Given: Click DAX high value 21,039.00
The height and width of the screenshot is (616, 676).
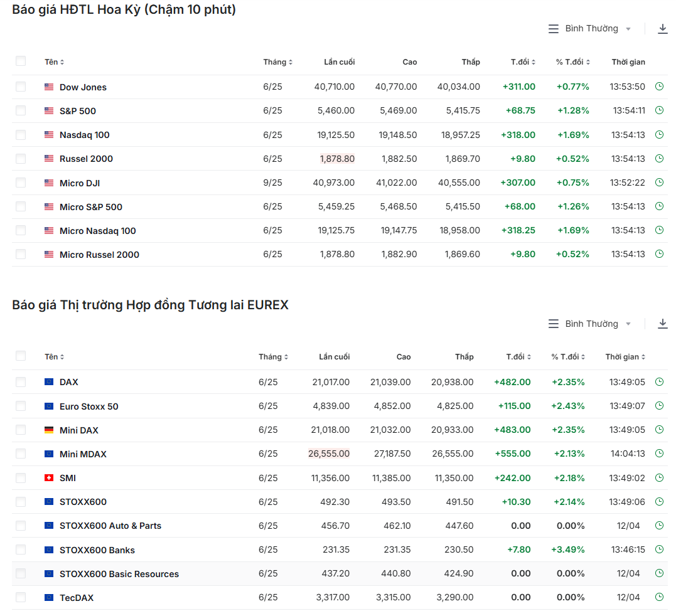Looking at the screenshot, I should pyautogui.click(x=390, y=381).
